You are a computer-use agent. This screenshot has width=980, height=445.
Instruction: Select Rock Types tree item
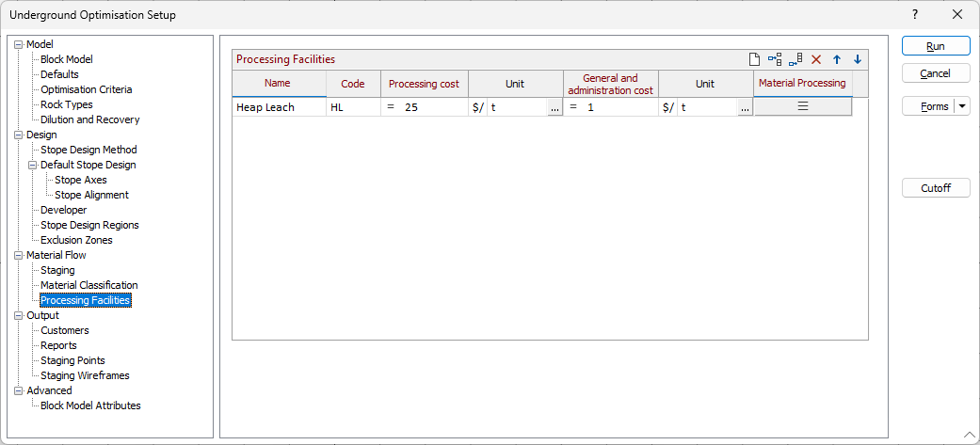pos(66,104)
